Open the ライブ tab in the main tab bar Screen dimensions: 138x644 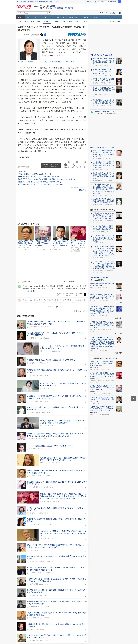coord(37,17)
